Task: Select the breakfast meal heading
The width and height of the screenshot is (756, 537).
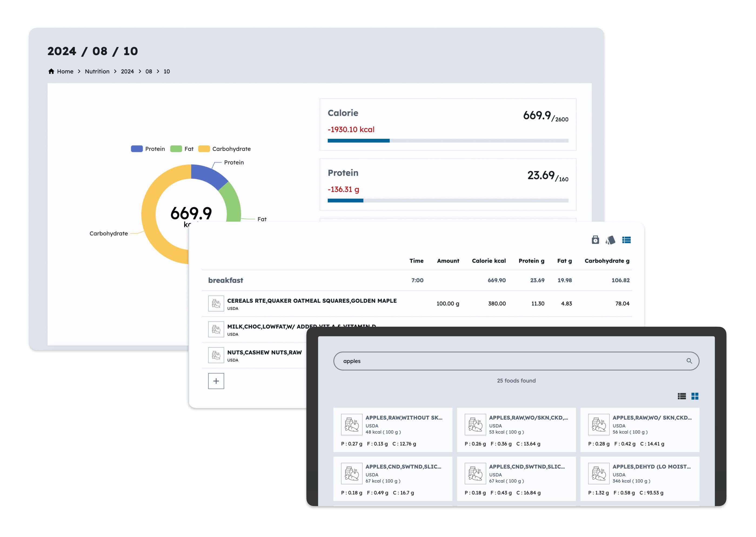Action: tap(225, 280)
